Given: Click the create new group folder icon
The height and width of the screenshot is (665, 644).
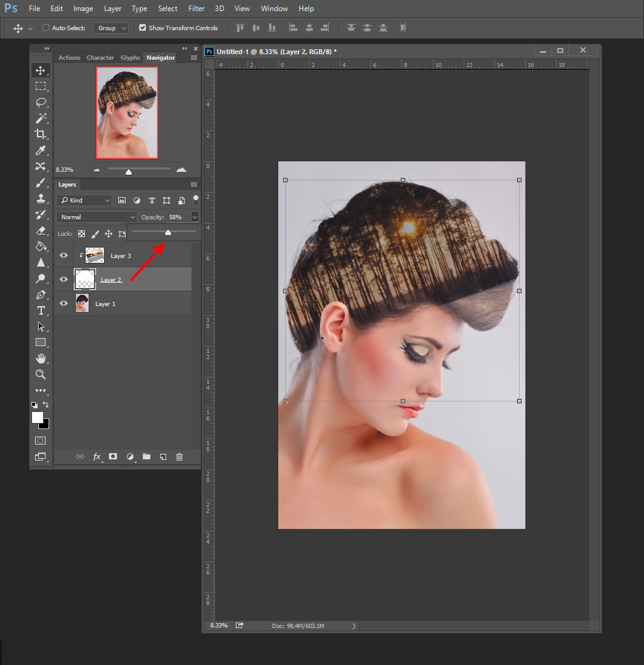Looking at the screenshot, I should coord(147,457).
